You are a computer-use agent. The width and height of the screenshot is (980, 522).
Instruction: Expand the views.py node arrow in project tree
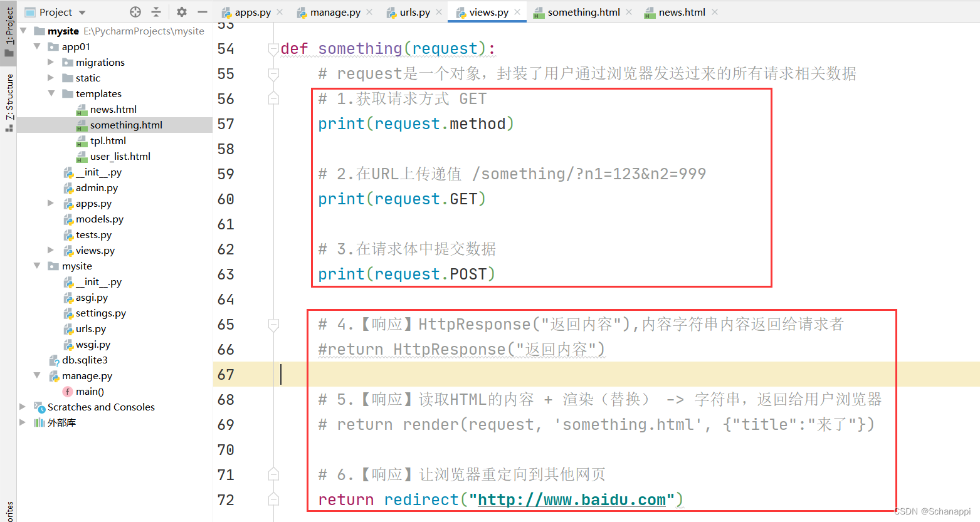point(51,250)
